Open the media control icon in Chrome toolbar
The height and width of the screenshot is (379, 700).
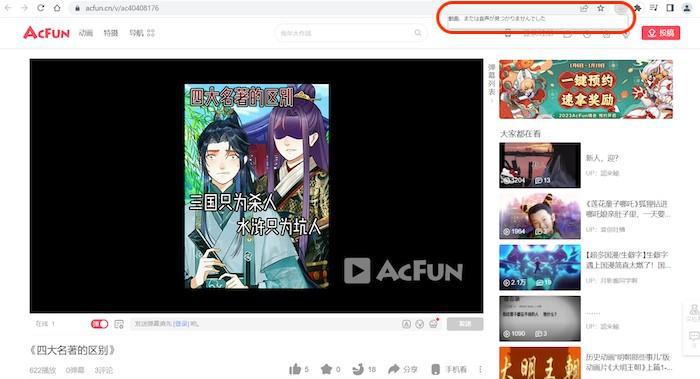pyautogui.click(x=654, y=8)
